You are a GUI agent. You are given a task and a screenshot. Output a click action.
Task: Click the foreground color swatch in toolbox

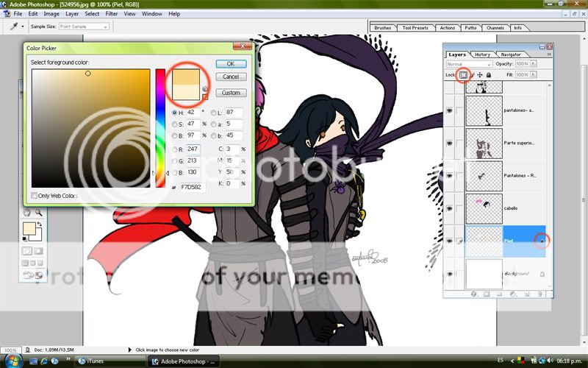29,229
